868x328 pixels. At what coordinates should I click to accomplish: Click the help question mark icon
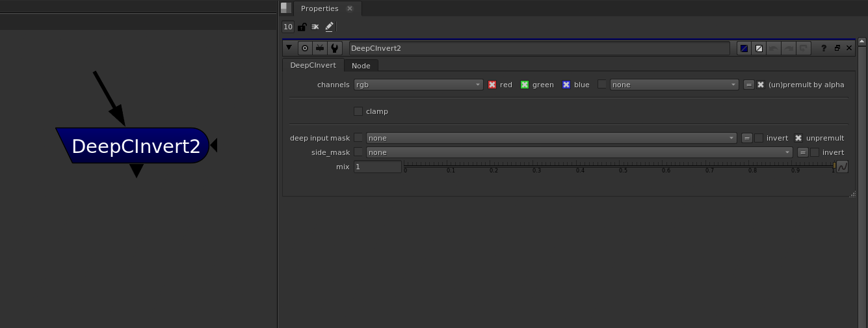pyautogui.click(x=824, y=48)
